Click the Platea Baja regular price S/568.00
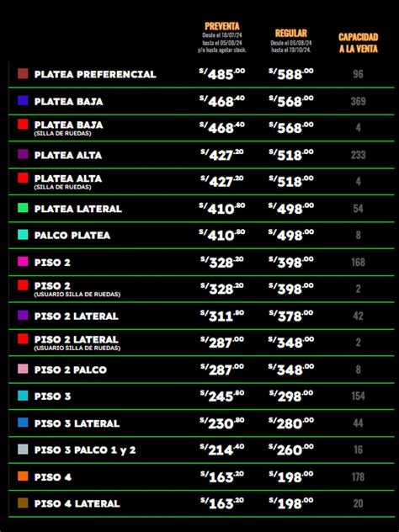This screenshot has width=399, height=532. point(290,101)
